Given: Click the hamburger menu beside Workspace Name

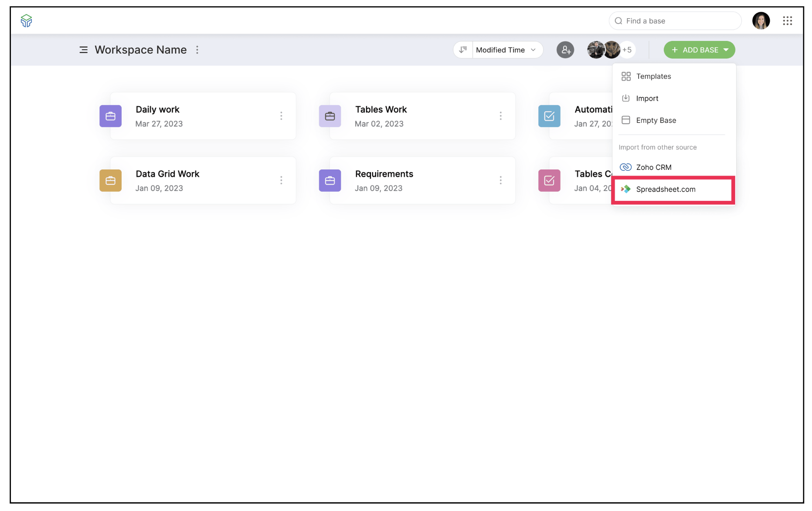Looking at the screenshot, I should click(x=84, y=50).
